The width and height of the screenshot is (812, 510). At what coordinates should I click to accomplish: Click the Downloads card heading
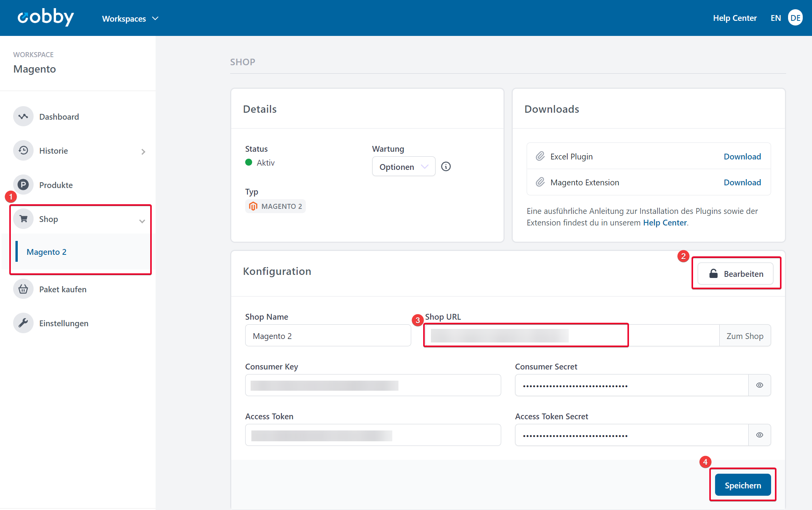pyautogui.click(x=552, y=109)
